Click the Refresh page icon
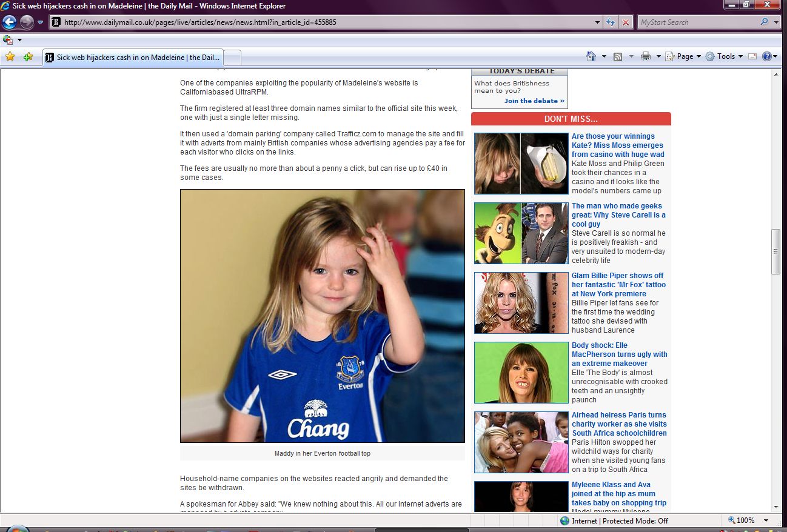Screen dimensions: 787x532 [x=611, y=22]
